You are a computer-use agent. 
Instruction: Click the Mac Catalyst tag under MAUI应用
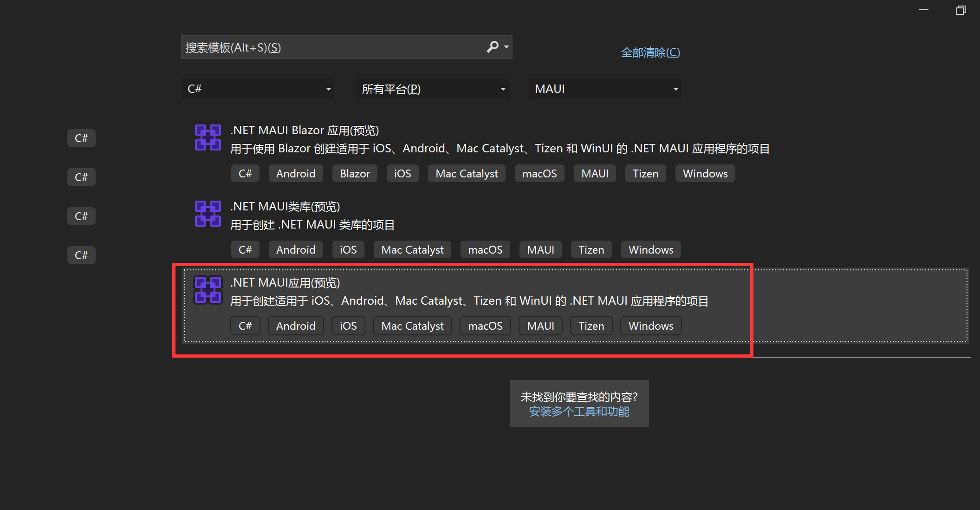pyautogui.click(x=412, y=326)
